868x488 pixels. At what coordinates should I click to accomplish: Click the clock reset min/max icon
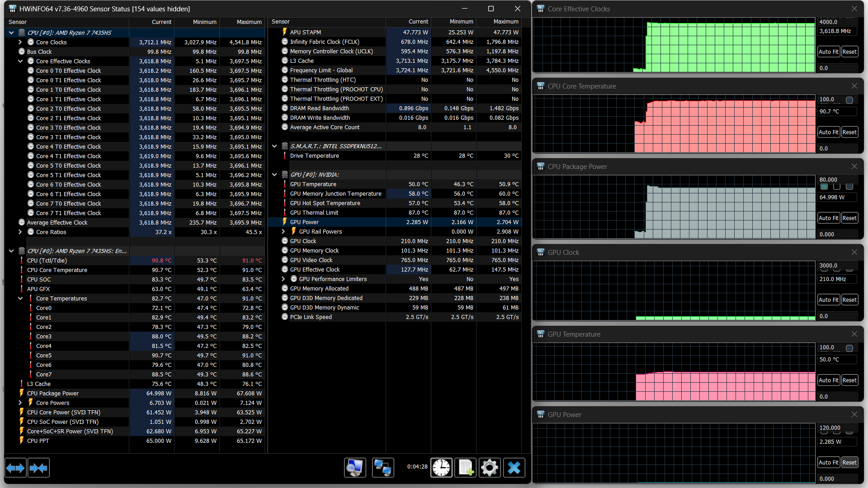441,468
